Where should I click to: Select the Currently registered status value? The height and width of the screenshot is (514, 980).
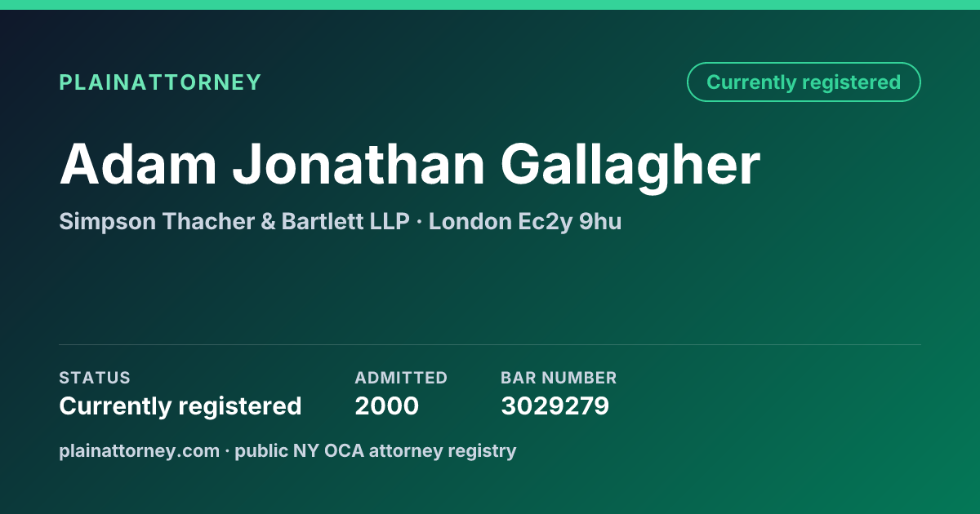click(x=180, y=405)
